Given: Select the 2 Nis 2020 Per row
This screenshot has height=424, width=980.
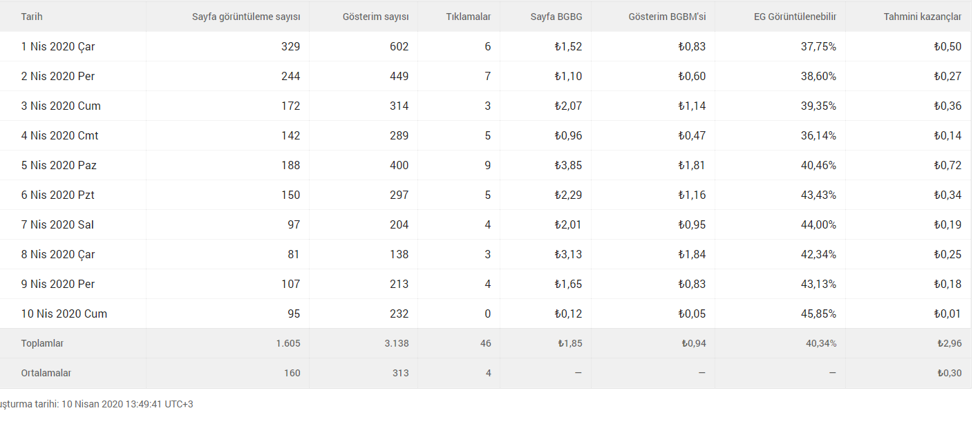Looking at the screenshot, I should (x=486, y=76).
